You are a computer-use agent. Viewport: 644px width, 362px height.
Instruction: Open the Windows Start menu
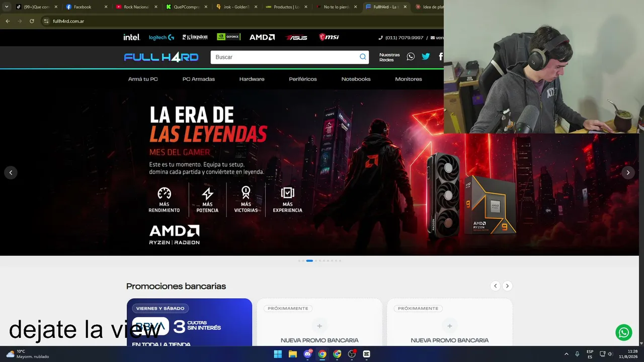click(278, 354)
